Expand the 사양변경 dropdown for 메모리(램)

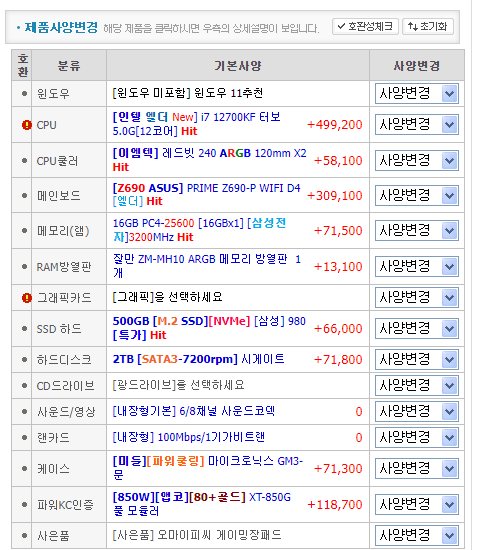[417, 230]
